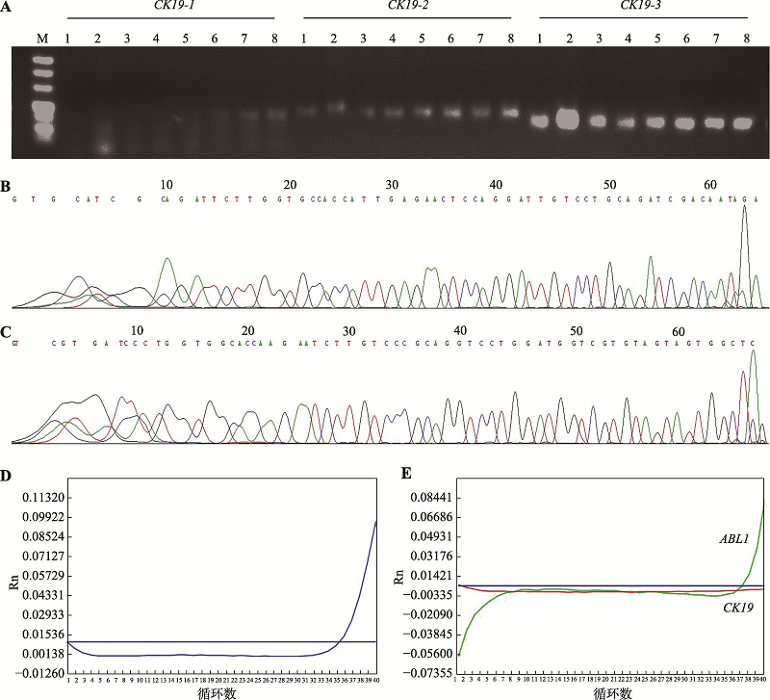Viewport: 770px width, 700px height.
Task: Click the panel B label
Action: [7, 184]
